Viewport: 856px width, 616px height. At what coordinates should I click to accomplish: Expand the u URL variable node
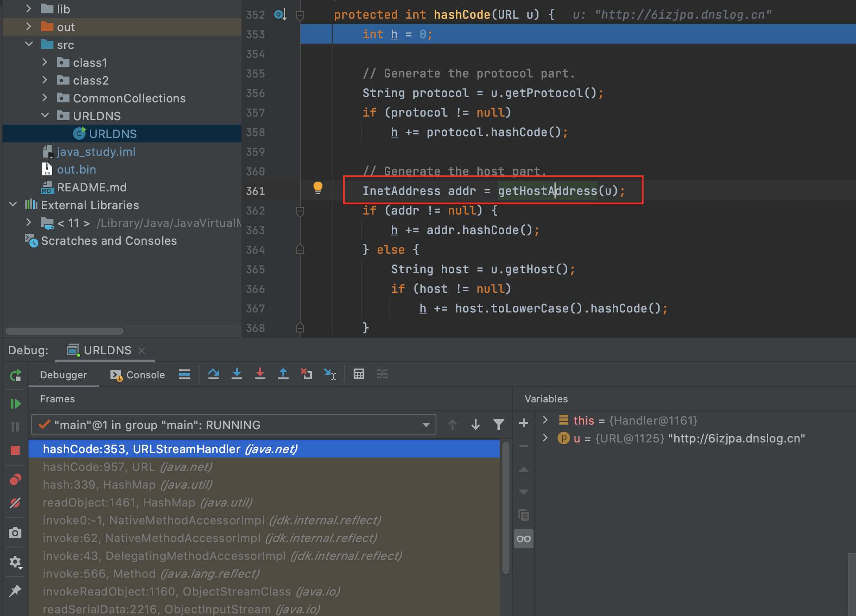[545, 438]
